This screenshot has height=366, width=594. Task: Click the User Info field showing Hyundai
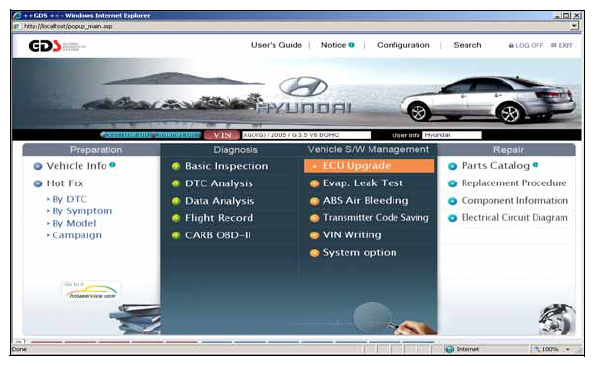click(x=452, y=135)
